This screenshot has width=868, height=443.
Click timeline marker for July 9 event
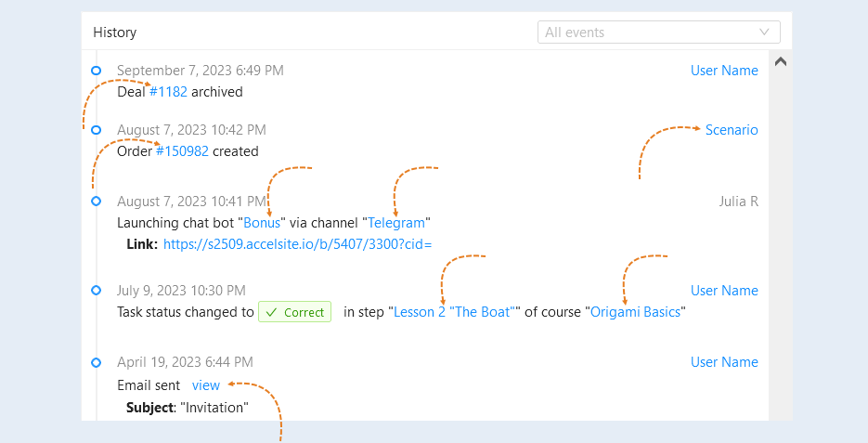(x=97, y=290)
